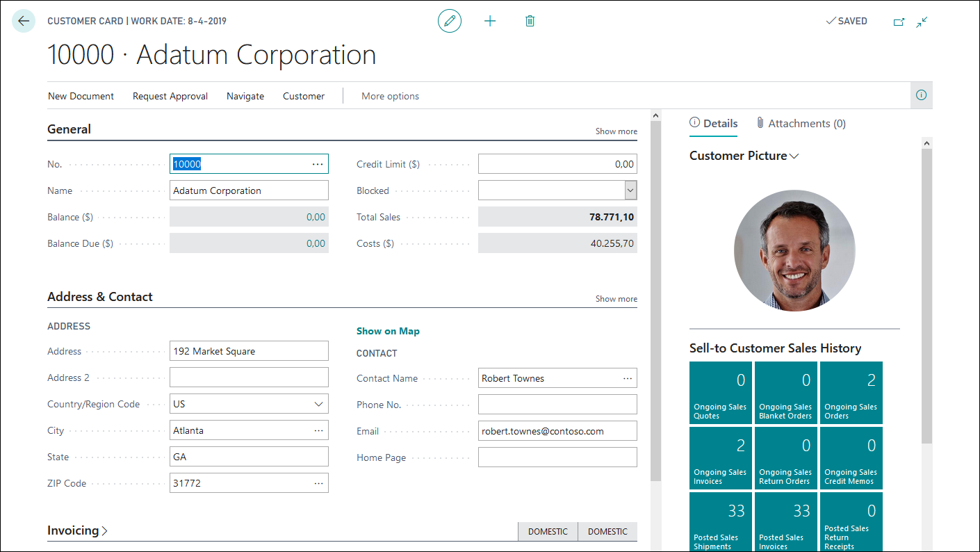Click the General section heading

point(69,129)
